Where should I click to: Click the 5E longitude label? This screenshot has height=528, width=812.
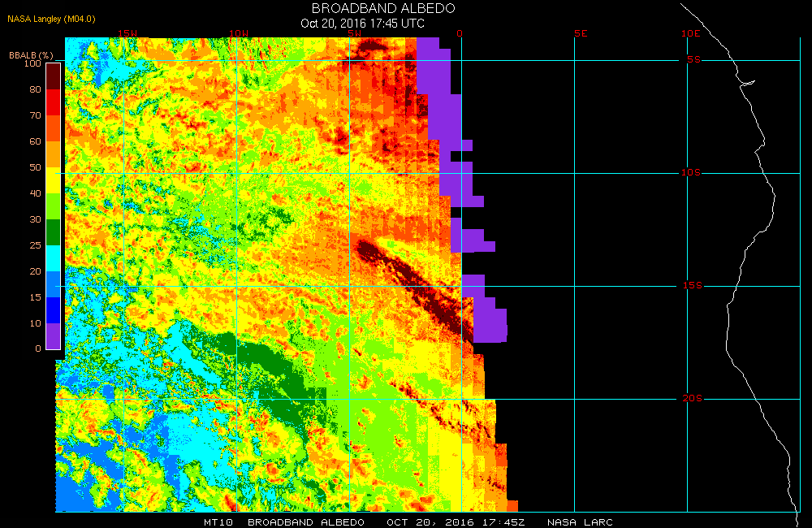(581, 33)
